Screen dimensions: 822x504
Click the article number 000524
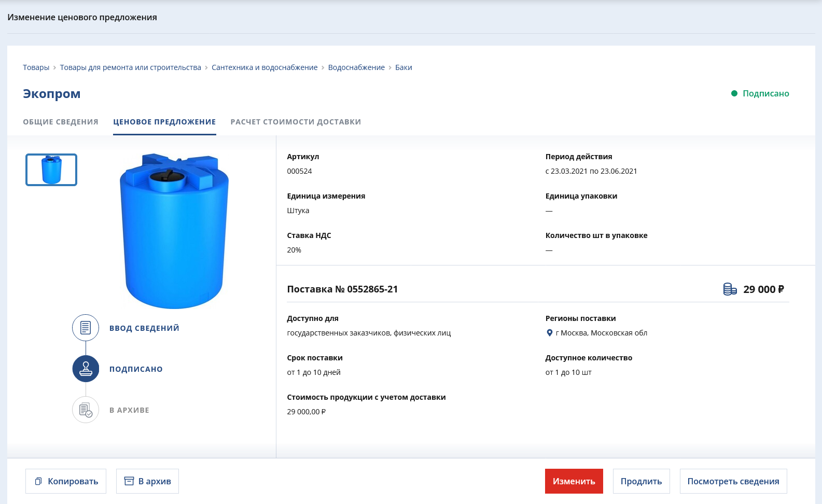299,171
